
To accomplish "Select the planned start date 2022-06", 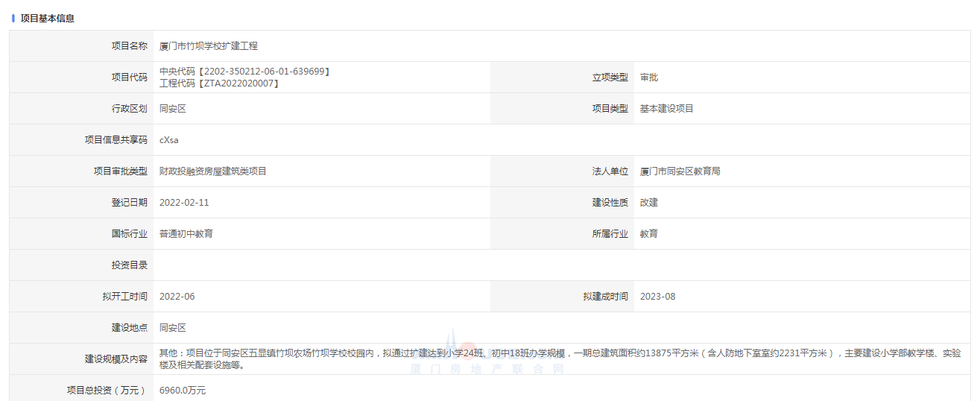I will (177, 297).
